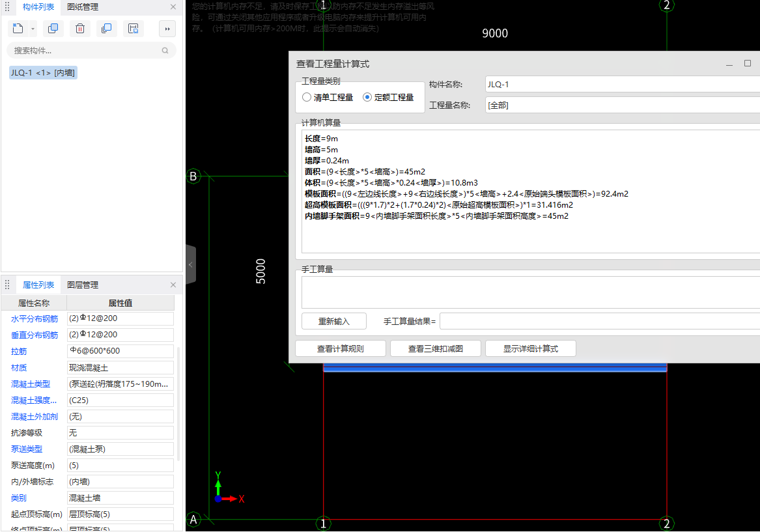The width and height of the screenshot is (760, 532).
Task: Open the 工程量名称 [全部] dropdown
Action: point(623,105)
